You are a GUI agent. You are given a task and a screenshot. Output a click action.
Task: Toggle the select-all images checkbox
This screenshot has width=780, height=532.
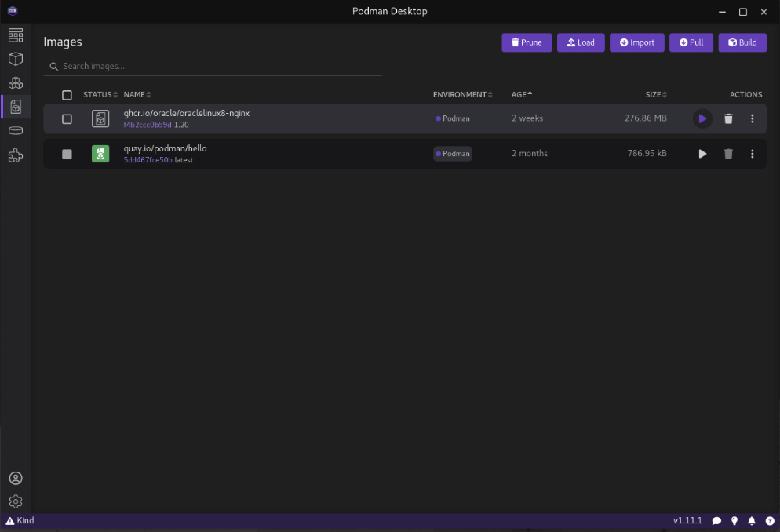click(67, 95)
